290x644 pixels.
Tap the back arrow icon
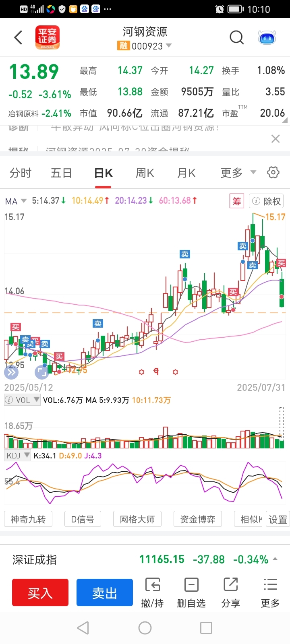tap(18, 37)
